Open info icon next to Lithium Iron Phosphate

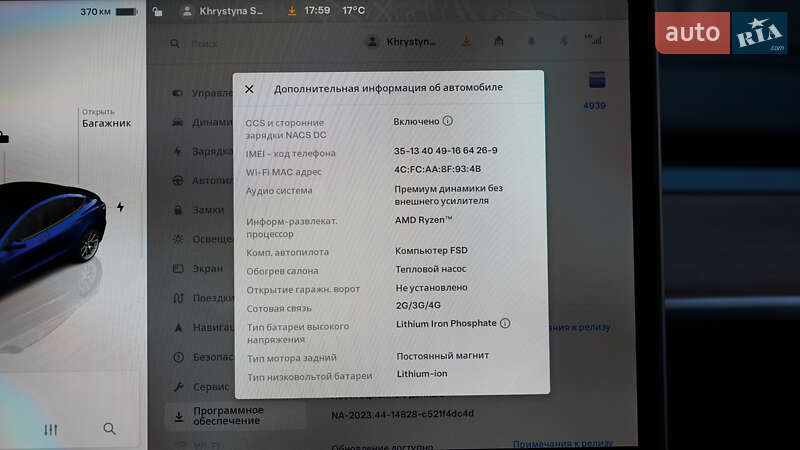tap(505, 323)
